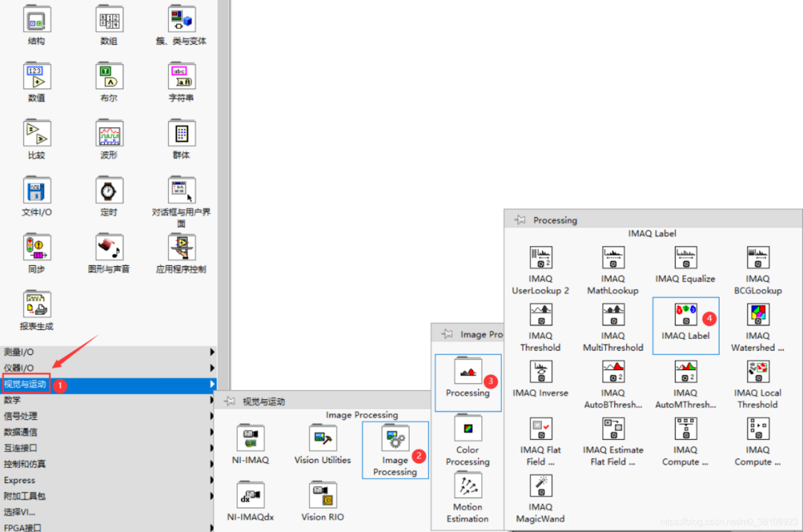Viewport: 803px width, 532px height.
Task: Open the 文件I/O palette icon
Action: point(36,190)
